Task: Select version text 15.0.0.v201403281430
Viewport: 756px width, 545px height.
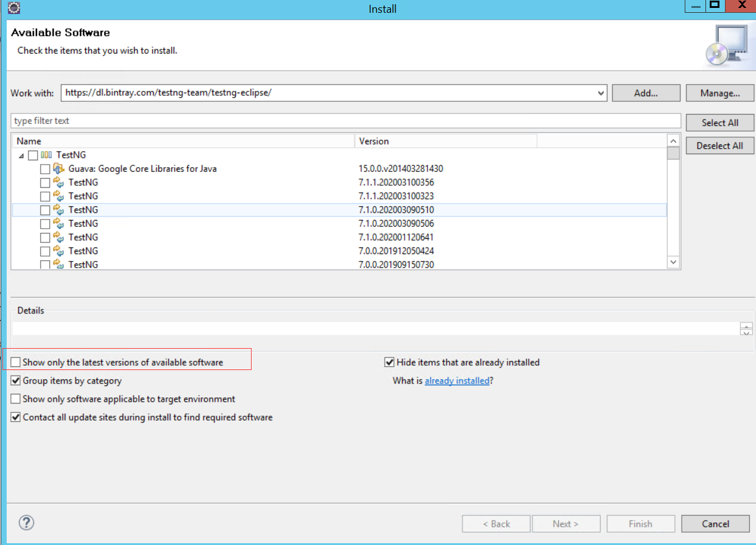Action: pos(401,168)
